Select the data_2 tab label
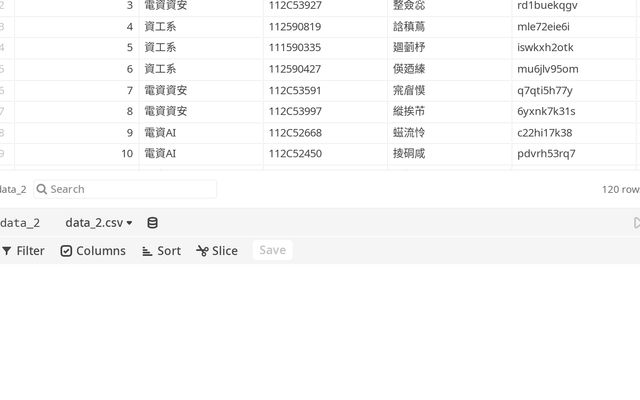Image resolution: width=640 pixels, height=400 pixels. pos(20,223)
